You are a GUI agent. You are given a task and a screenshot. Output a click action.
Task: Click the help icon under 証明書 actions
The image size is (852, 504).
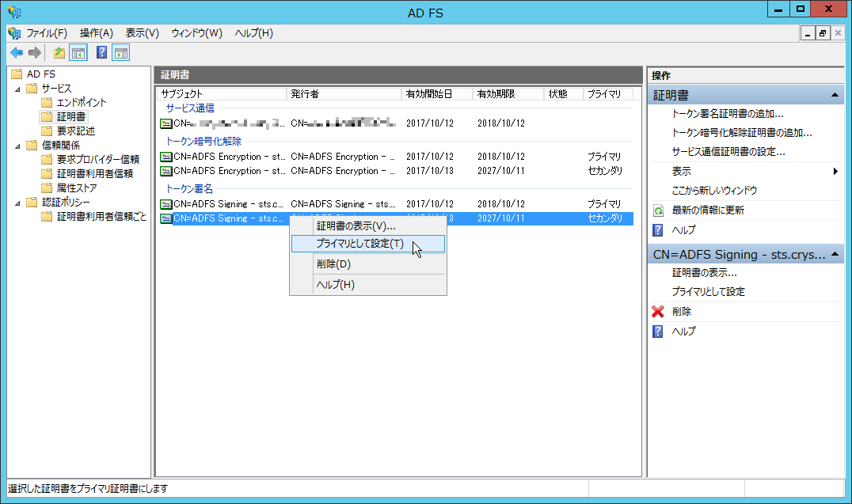coord(658,230)
